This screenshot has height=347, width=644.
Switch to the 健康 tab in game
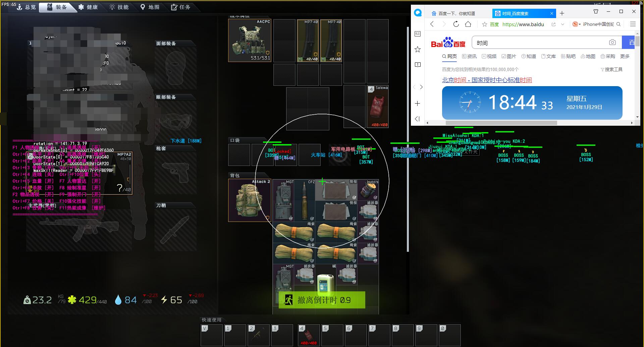tap(88, 7)
